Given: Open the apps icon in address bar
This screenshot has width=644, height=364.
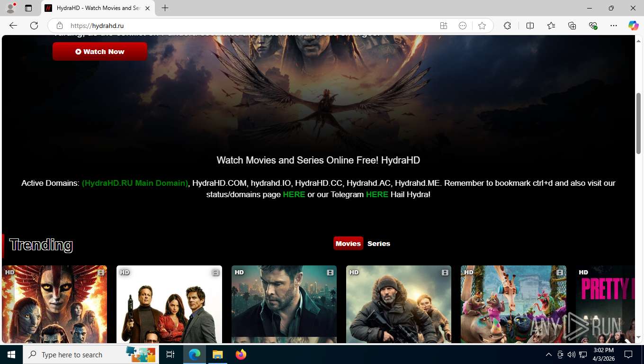Looking at the screenshot, I should click(x=444, y=26).
